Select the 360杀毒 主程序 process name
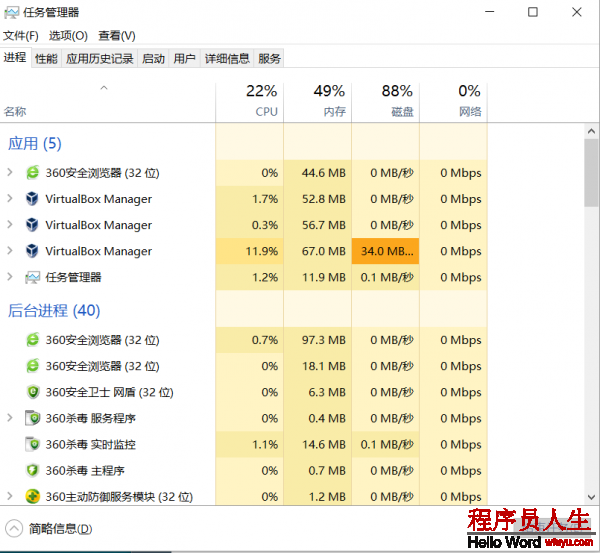 pos(85,470)
